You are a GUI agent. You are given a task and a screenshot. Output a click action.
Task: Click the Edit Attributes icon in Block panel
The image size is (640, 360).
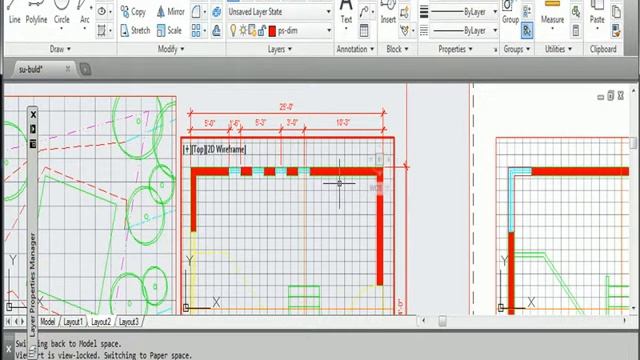coord(404,30)
